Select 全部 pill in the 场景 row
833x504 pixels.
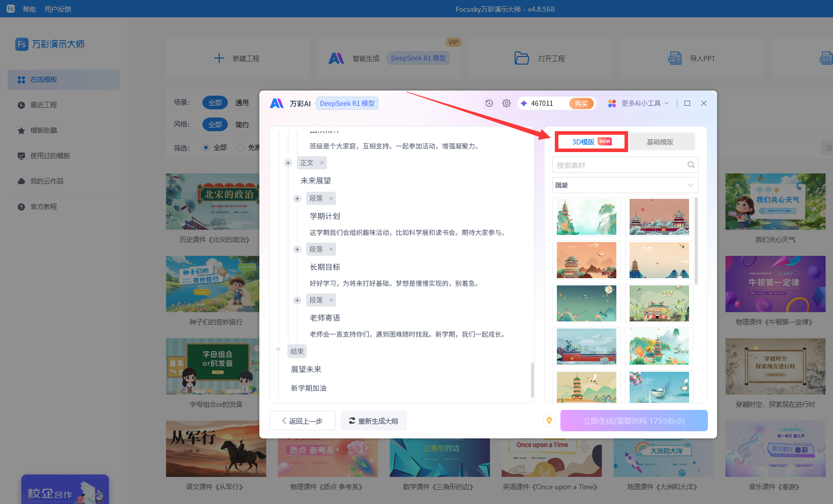point(215,102)
